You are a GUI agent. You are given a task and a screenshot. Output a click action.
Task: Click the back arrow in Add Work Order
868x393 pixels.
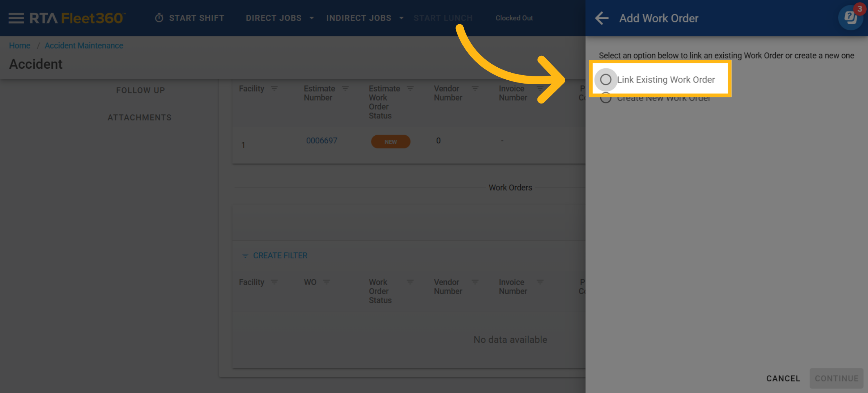602,18
